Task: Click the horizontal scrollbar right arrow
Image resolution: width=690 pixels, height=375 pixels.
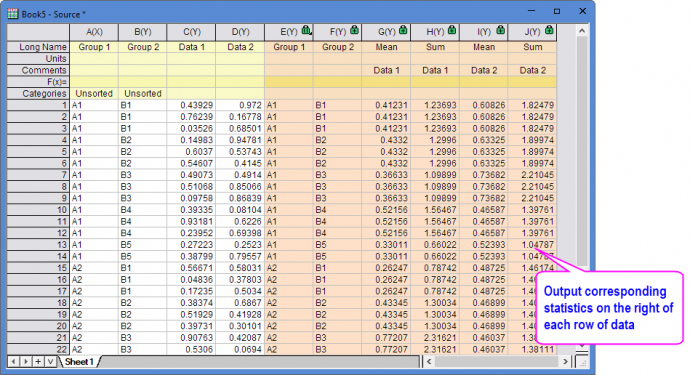Action: 565,362
